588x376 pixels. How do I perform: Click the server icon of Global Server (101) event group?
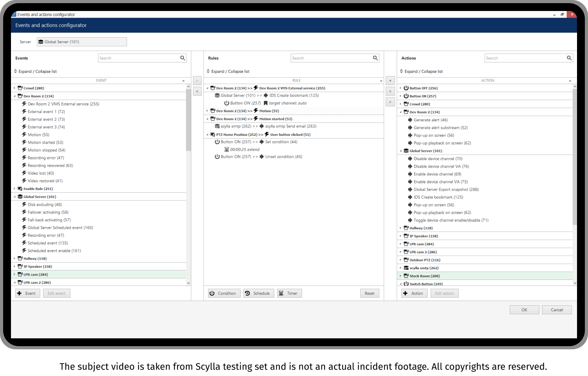point(20,197)
